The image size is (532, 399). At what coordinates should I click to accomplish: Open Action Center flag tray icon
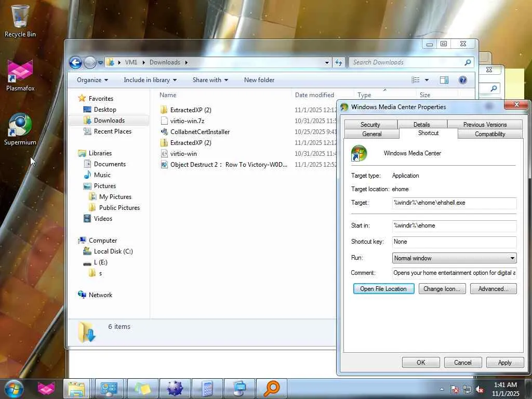[x=455, y=390]
